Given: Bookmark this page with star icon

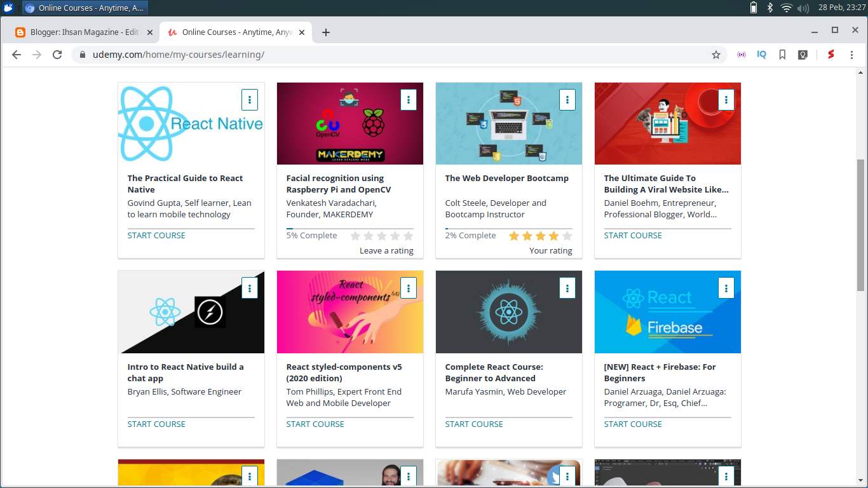Looking at the screenshot, I should pos(716,55).
